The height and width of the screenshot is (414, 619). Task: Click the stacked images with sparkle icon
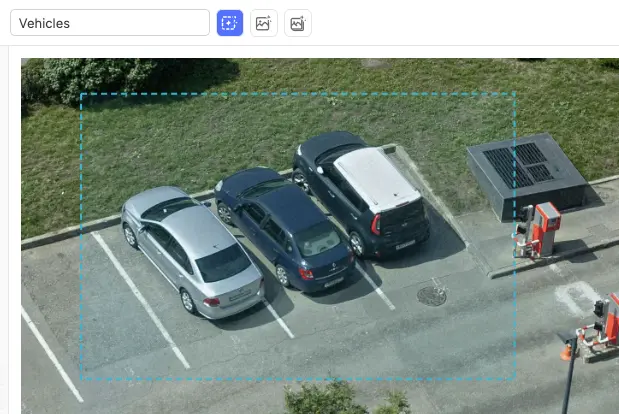pos(298,23)
